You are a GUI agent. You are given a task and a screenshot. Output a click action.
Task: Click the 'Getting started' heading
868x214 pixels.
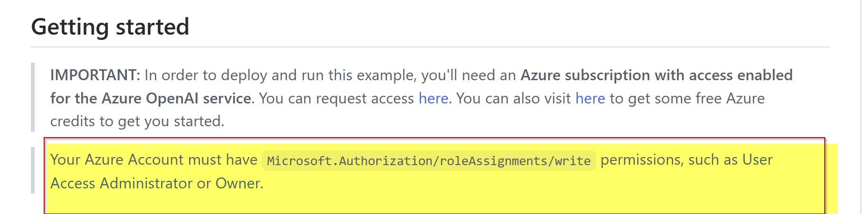pyautogui.click(x=110, y=27)
